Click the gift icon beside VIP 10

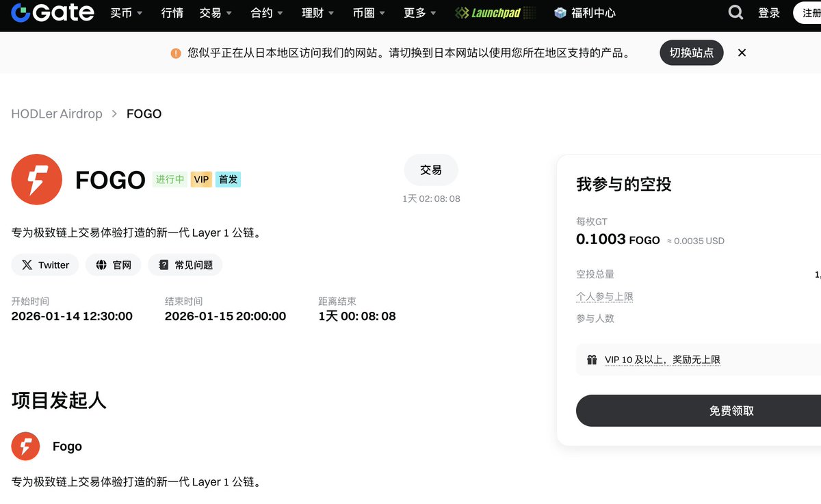click(x=592, y=360)
